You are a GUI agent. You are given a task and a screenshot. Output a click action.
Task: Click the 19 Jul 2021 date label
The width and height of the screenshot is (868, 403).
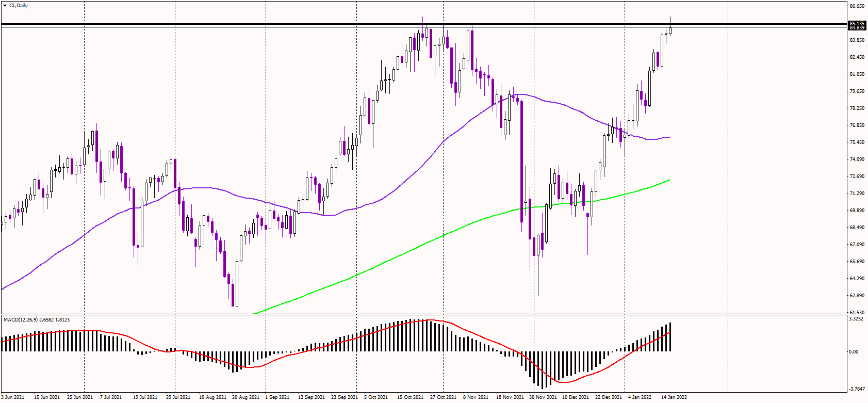145,397
